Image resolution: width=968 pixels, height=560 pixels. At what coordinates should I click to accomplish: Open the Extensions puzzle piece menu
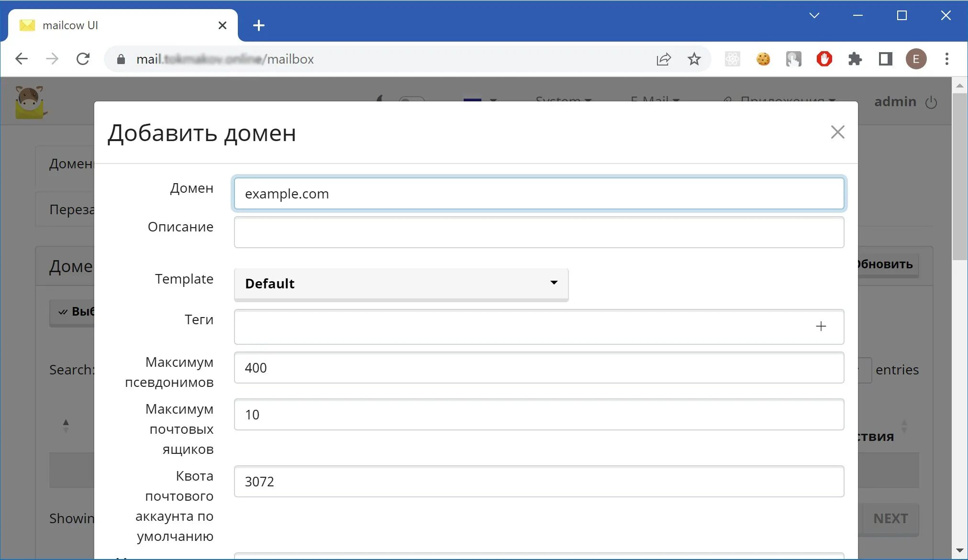click(x=855, y=59)
